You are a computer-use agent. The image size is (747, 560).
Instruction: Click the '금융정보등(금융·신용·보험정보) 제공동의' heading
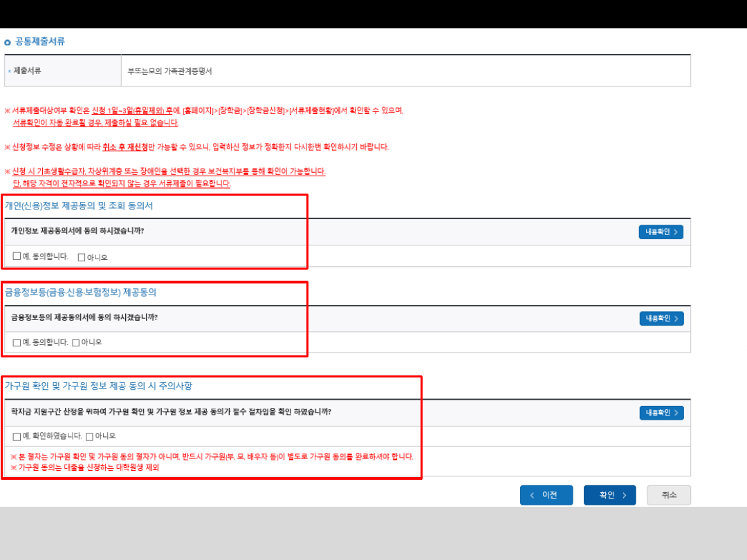pyautogui.click(x=81, y=292)
